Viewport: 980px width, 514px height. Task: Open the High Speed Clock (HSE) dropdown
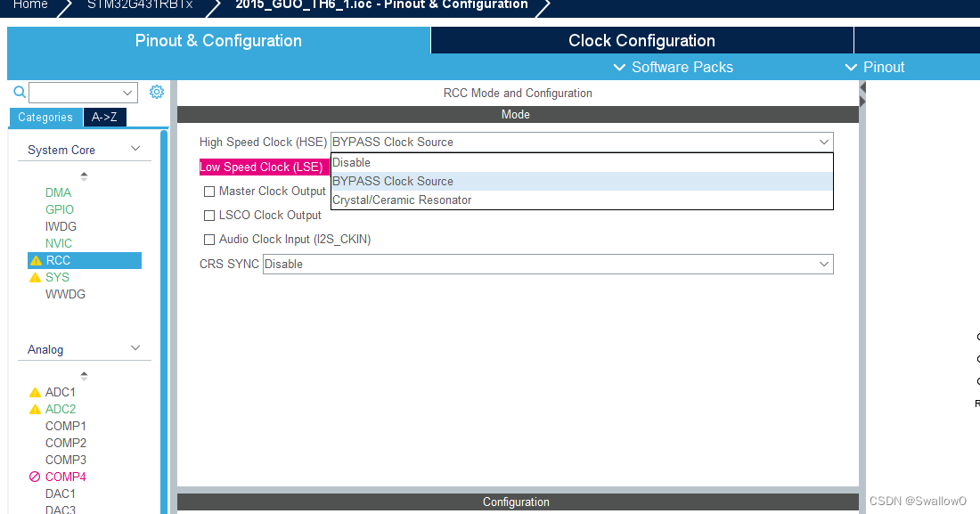click(x=824, y=141)
